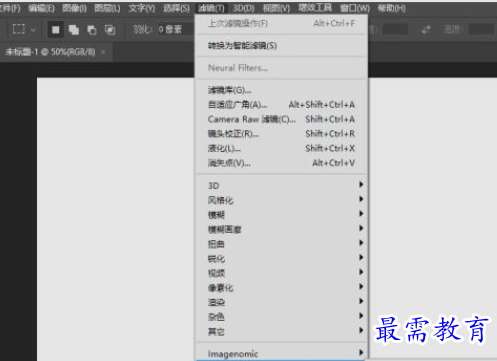Open the 选择(S) menu

click(176, 8)
